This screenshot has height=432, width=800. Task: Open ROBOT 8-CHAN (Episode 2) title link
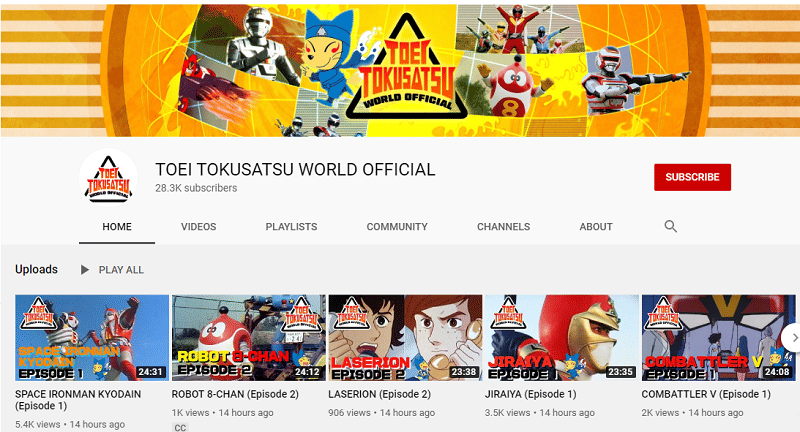(235, 394)
